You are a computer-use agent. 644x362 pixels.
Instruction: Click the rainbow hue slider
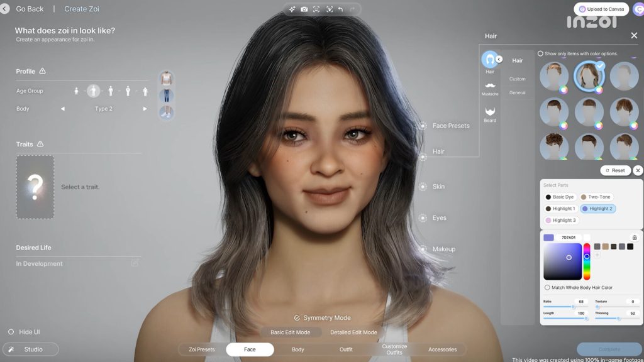587,261
